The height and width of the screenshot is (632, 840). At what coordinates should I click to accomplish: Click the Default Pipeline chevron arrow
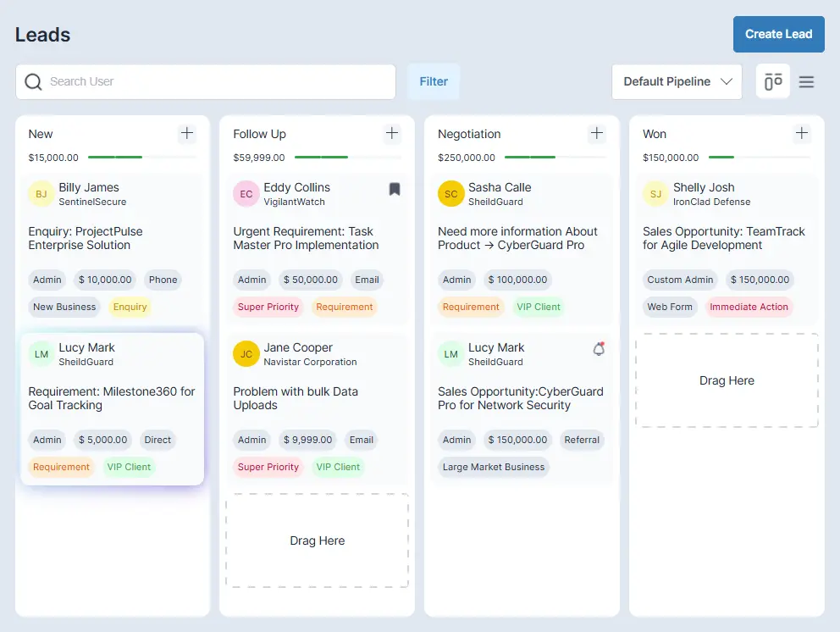pos(726,82)
